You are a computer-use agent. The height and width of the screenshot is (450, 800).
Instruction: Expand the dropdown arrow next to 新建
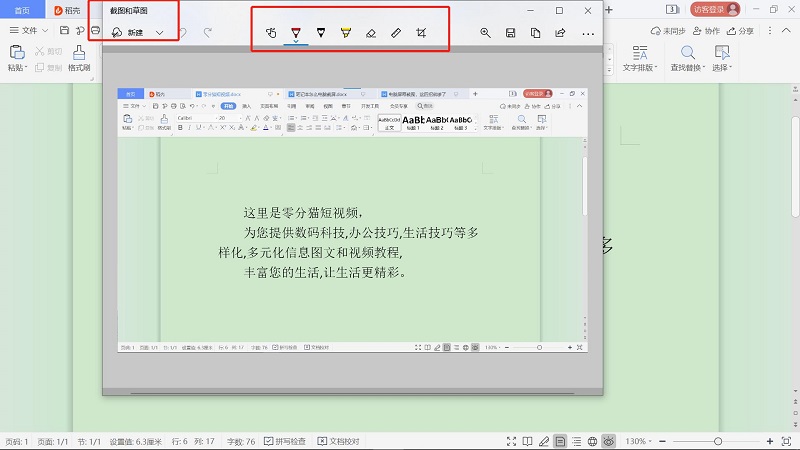point(159,33)
